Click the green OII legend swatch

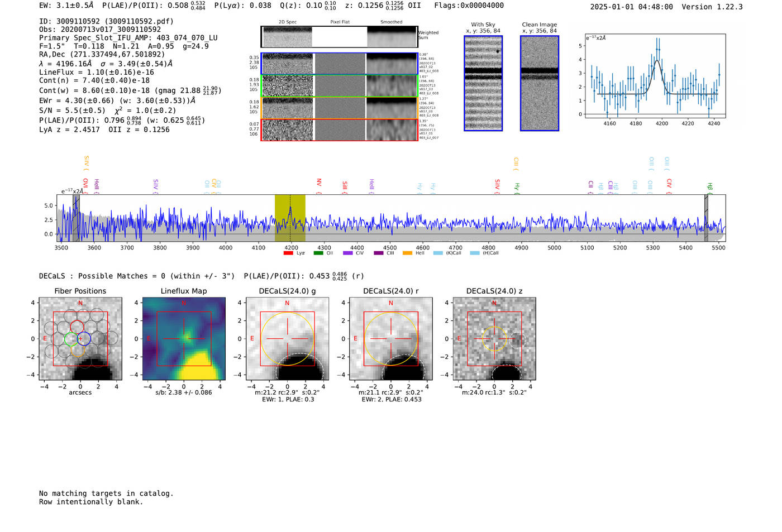click(318, 253)
